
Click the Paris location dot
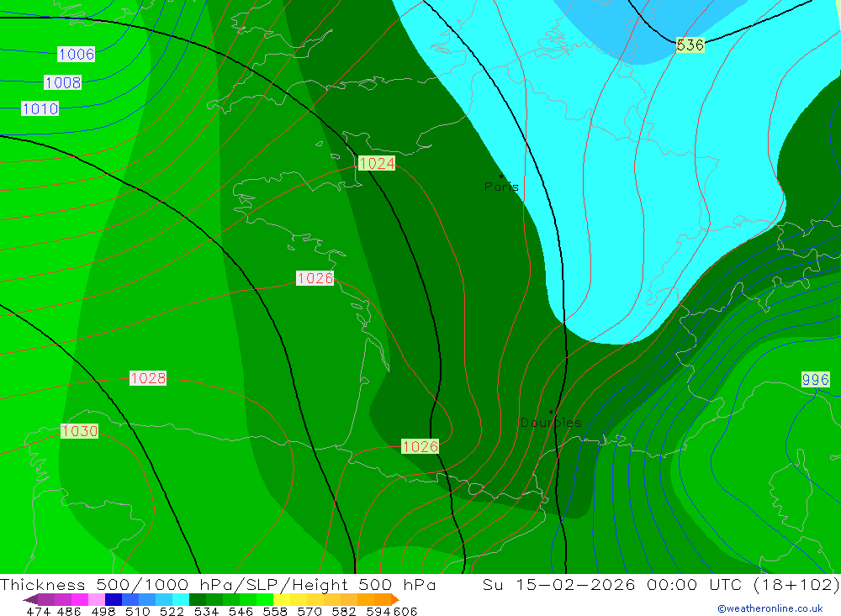click(501, 176)
